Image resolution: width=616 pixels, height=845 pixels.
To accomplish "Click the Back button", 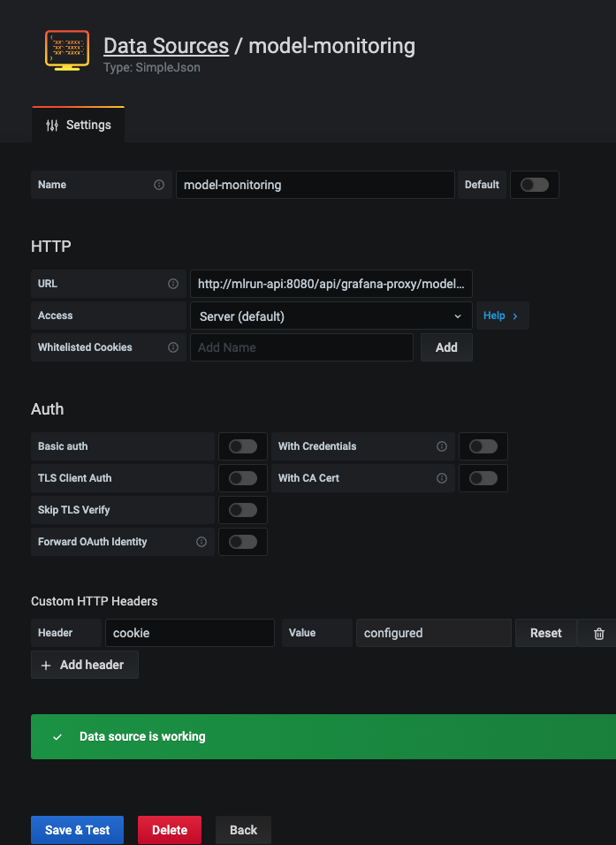I will (x=244, y=830).
